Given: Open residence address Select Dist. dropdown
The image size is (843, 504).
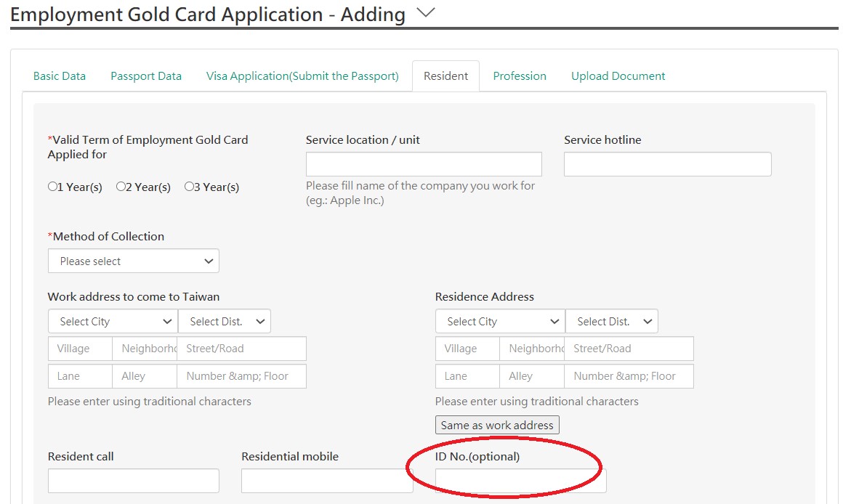Looking at the screenshot, I should click(x=612, y=321).
